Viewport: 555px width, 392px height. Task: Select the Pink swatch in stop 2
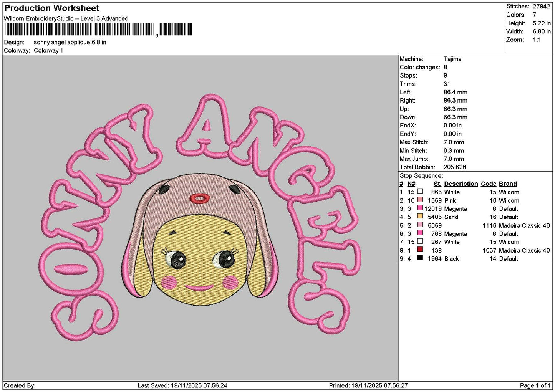tap(420, 200)
